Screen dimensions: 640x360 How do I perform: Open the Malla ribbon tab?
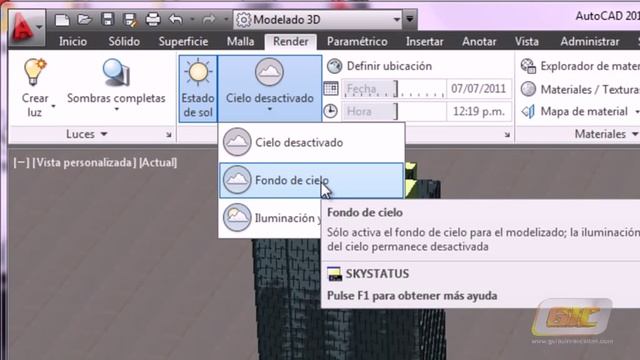[x=240, y=41]
